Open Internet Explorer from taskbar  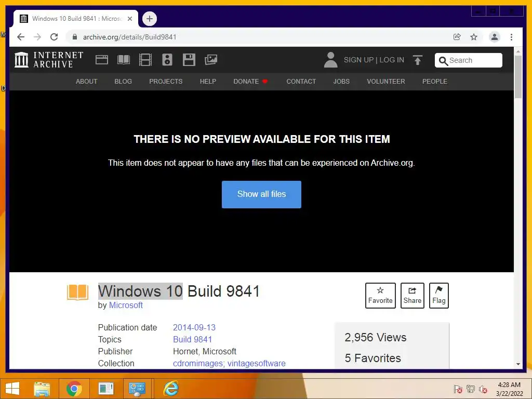pyautogui.click(x=170, y=389)
